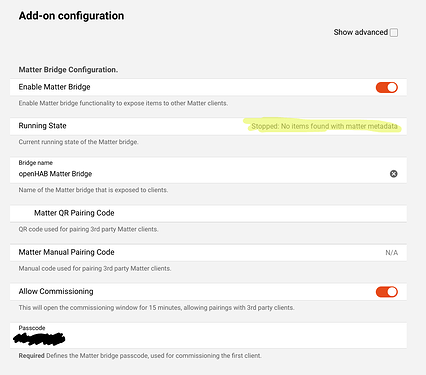This screenshot has width=426, height=375.
Task: Click the Matter Bridge Configuration section title
Action: tap(68, 70)
